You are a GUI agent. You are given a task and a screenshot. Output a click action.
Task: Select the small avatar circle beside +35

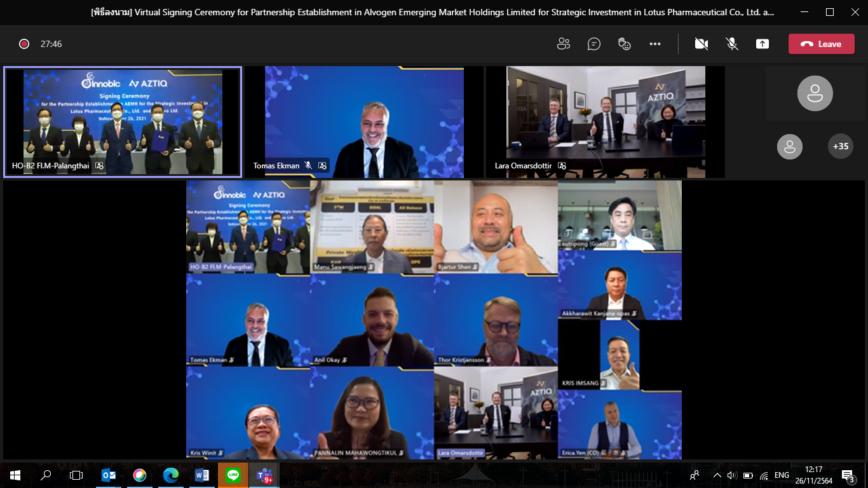pyautogui.click(x=790, y=147)
